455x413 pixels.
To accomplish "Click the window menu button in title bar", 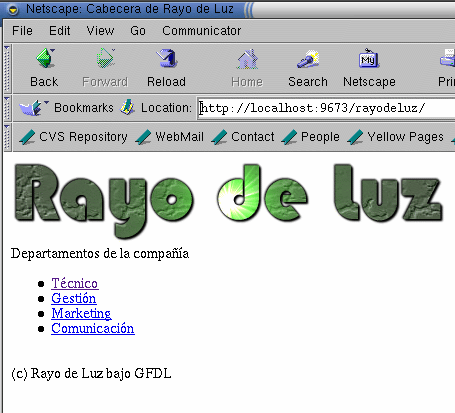I will tap(13, 10).
